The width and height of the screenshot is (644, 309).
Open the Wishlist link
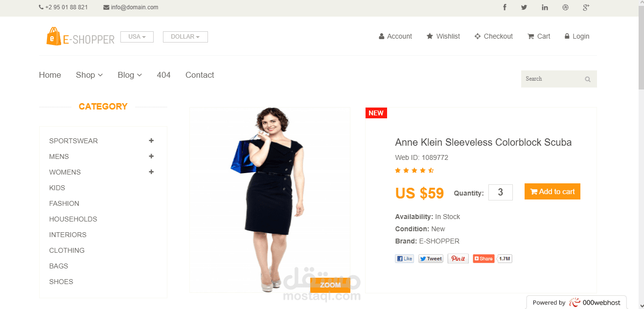(443, 36)
